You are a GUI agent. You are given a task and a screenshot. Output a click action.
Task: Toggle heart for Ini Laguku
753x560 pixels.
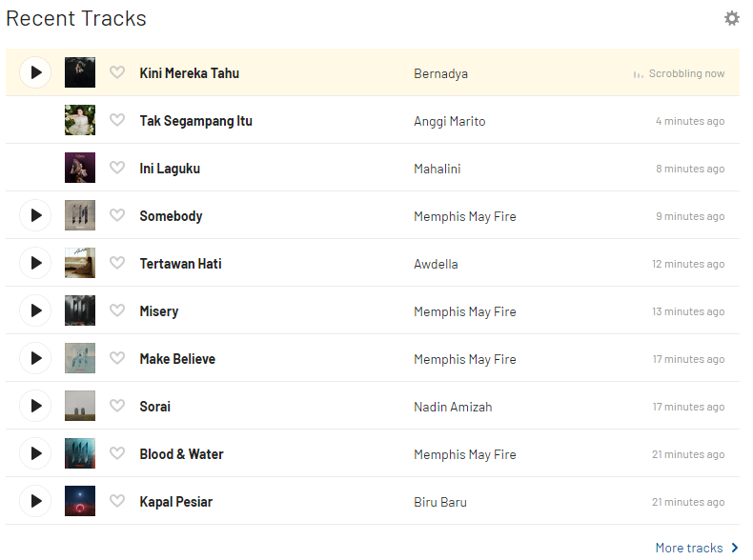[x=117, y=168]
